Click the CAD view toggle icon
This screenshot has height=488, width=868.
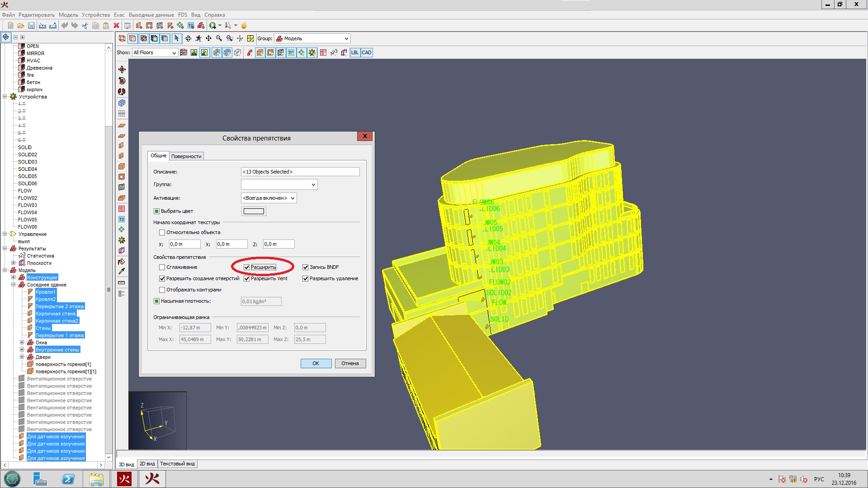click(368, 52)
